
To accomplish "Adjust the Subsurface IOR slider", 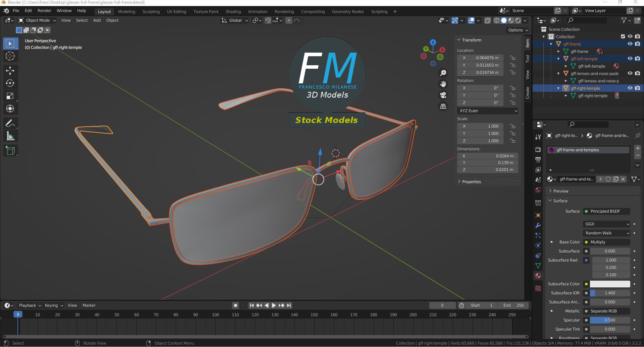I will pyautogui.click(x=610, y=293).
